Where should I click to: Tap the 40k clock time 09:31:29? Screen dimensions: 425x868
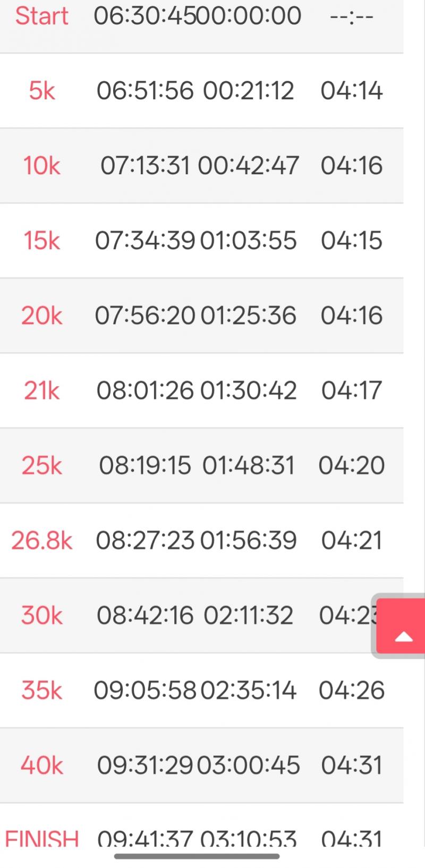[x=145, y=765]
